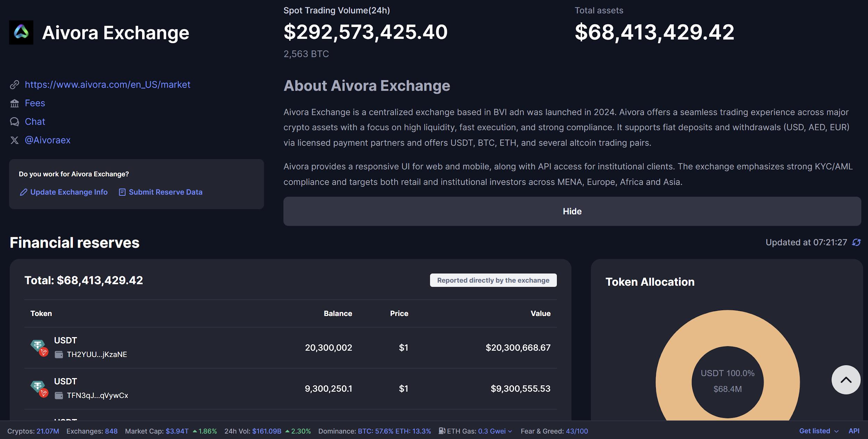Image resolution: width=868 pixels, height=439 pixels.
Task: Click the Exchanges count 848
Action: (x=111, y=431)
